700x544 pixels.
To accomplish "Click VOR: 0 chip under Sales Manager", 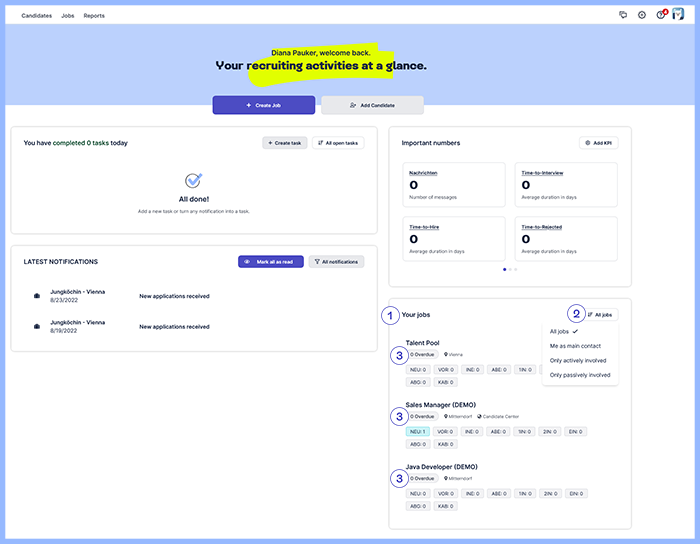I will tap(445, 432).
